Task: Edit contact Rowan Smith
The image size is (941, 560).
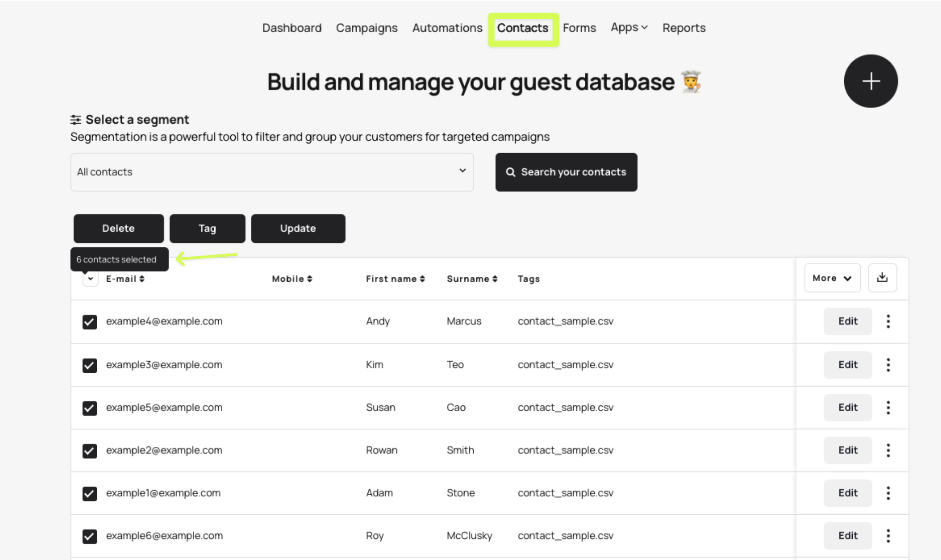Action: tap(848, 450)
